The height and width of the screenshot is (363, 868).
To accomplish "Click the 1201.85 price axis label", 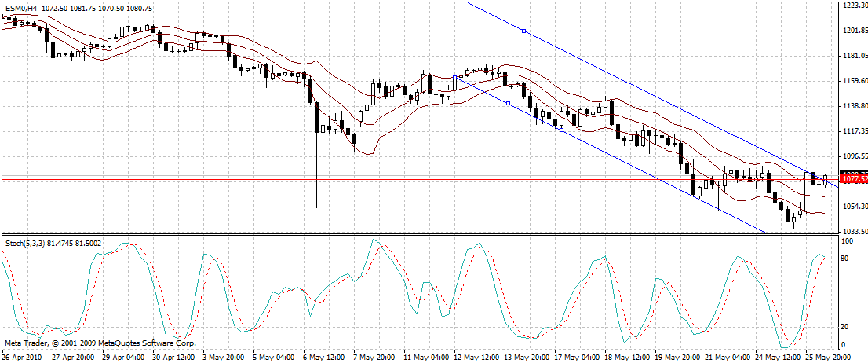I will click(x=854, y=31).
